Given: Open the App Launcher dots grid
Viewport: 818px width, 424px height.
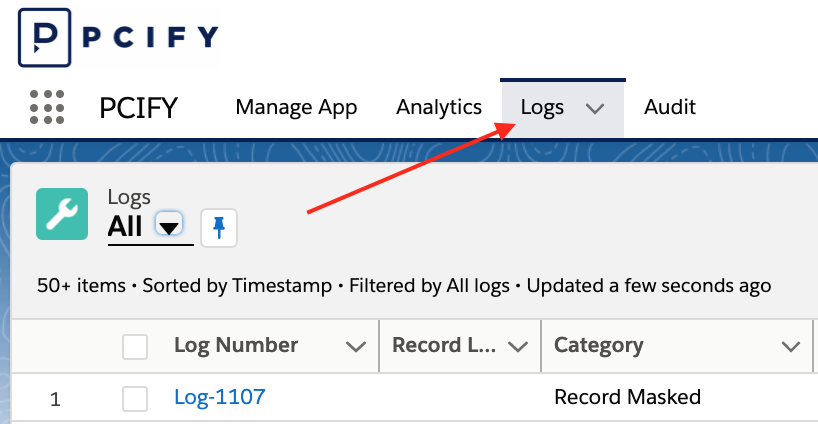Looking at the screenshot, I should [x=47, y=107].
